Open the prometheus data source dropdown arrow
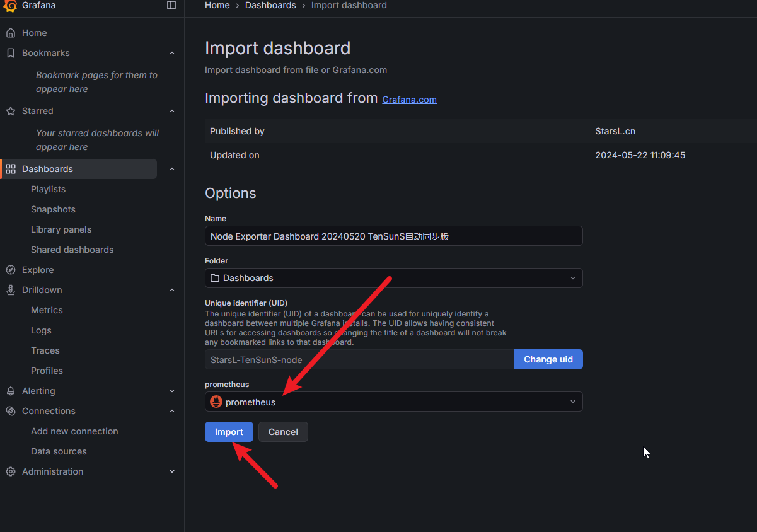757x532 pixels. [573, 402]
